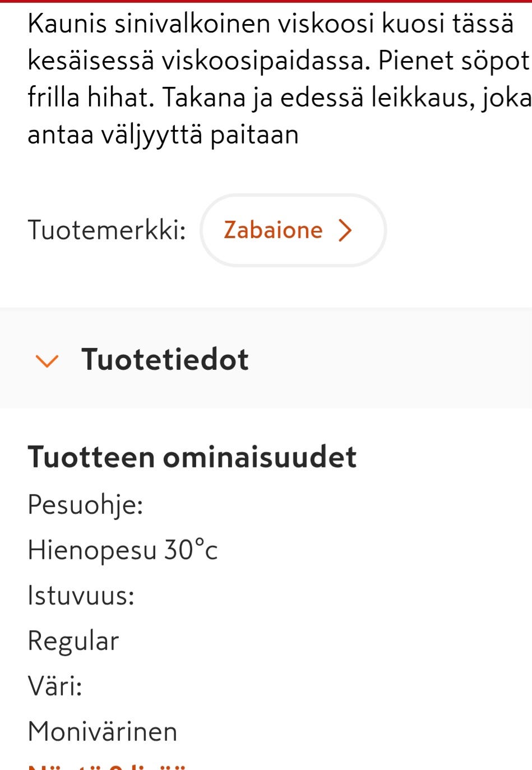
Task: Click the Monivärinen color value
Action: [x=103, y=730]
